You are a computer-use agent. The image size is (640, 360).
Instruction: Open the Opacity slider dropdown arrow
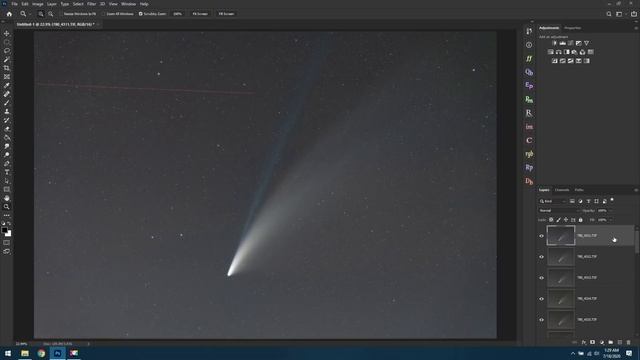pyautogui.click(x=611, y=211)
